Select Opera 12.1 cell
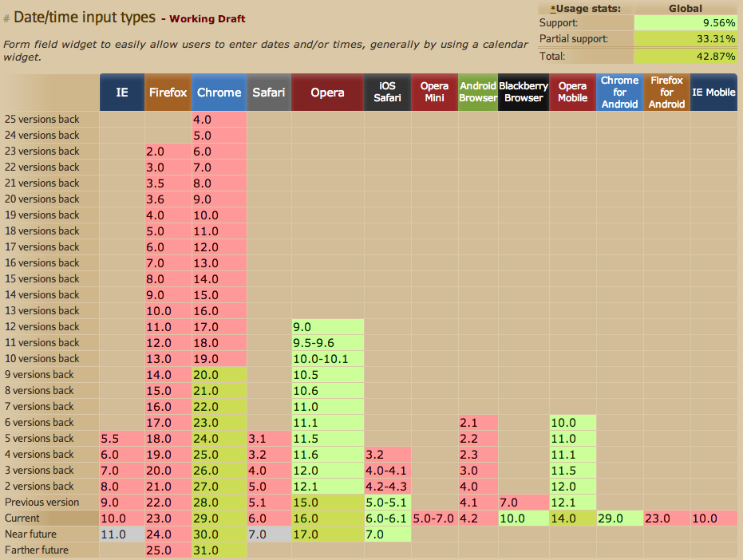Image resolution: width=743 pixels, height=560 pixels. click(x=327, y=487)
